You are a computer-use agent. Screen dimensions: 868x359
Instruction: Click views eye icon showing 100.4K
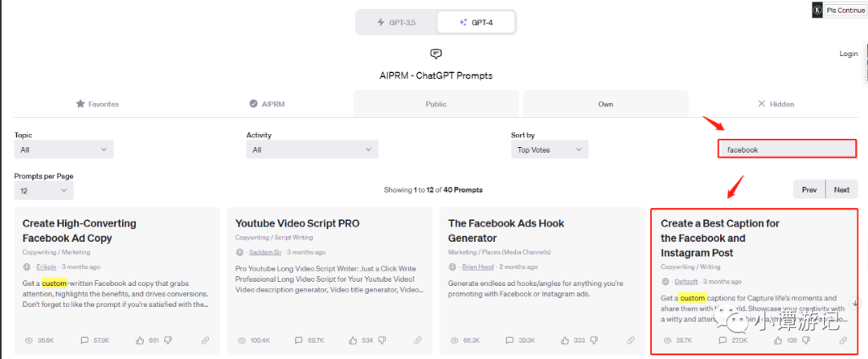pyautogui.click(x=242, y=341)
